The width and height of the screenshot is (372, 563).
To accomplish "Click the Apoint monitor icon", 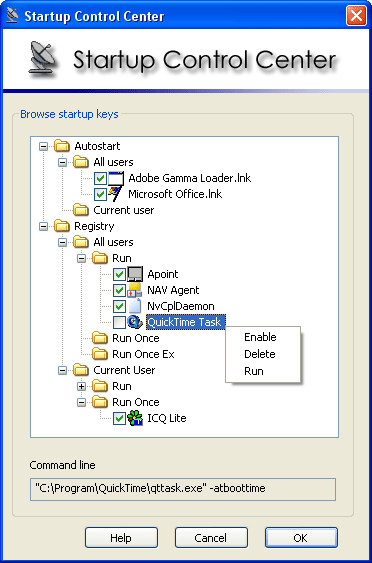I will [135, 274].
